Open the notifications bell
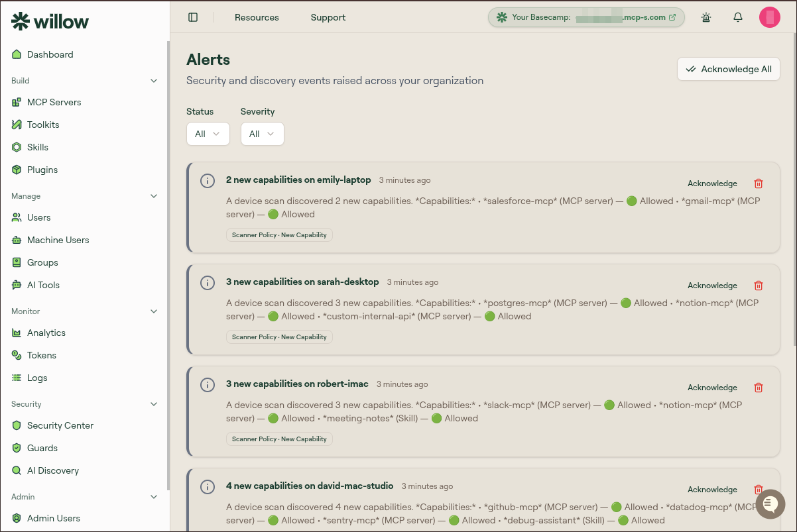Screen dimensions: 797x532 coord(738,17)
